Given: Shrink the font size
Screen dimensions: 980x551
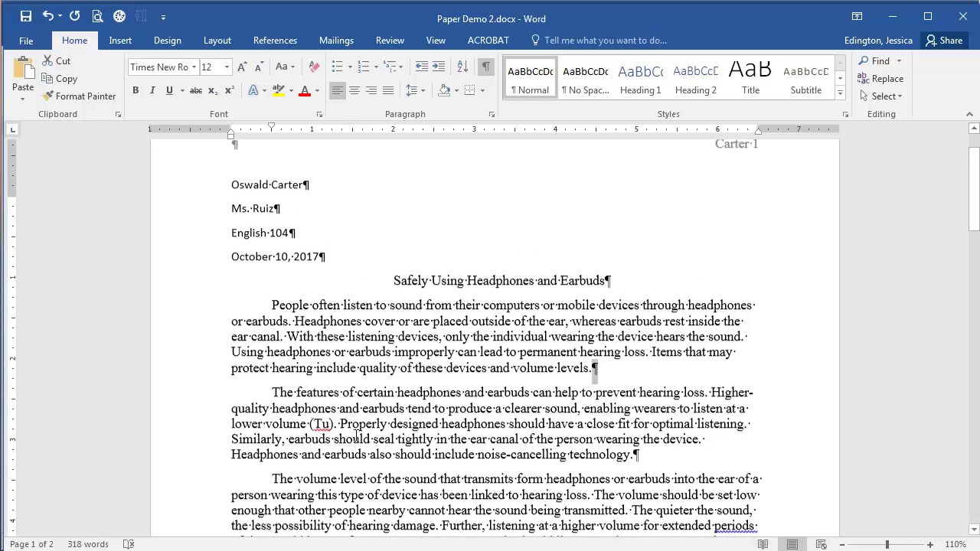Looking at the screenshot, I should (x=258, y=67).
